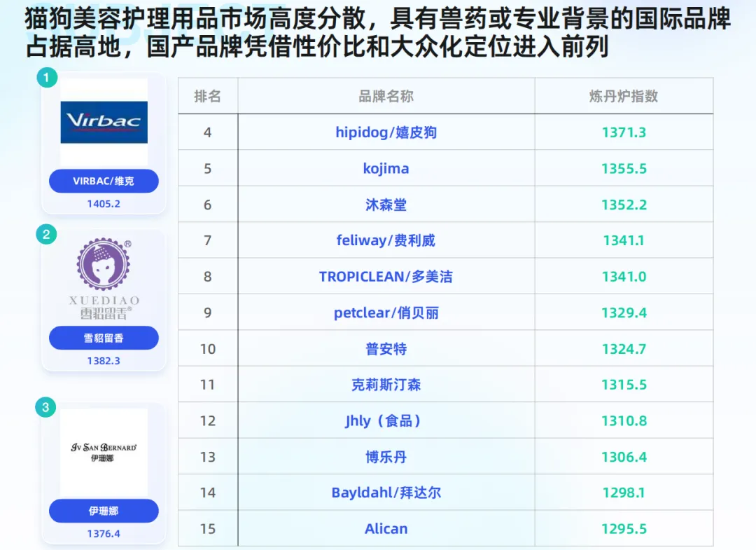Click the score 1382.3 under 雪貂留香
Screen dimensions: 756x550
tap(104, 360)
